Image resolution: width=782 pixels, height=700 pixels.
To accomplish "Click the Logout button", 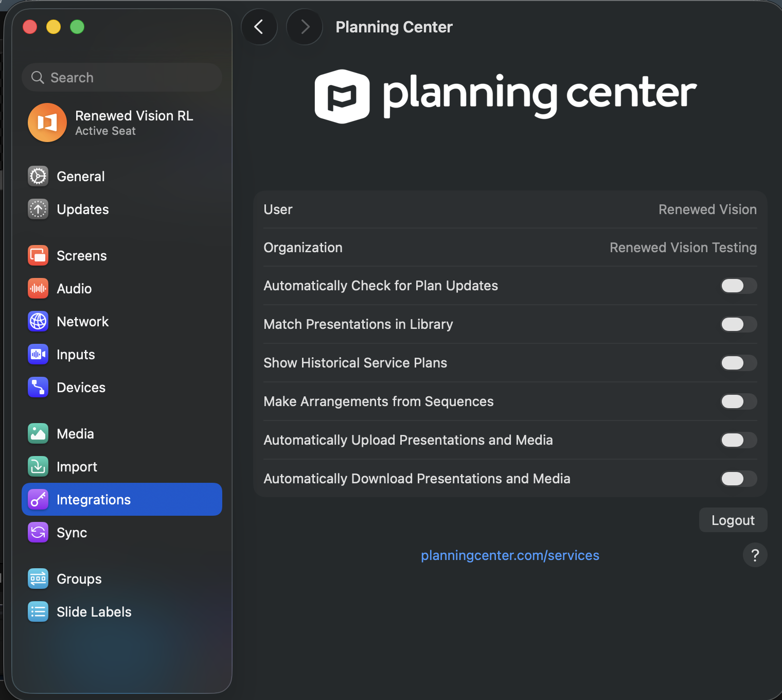I will coord(733,520).
